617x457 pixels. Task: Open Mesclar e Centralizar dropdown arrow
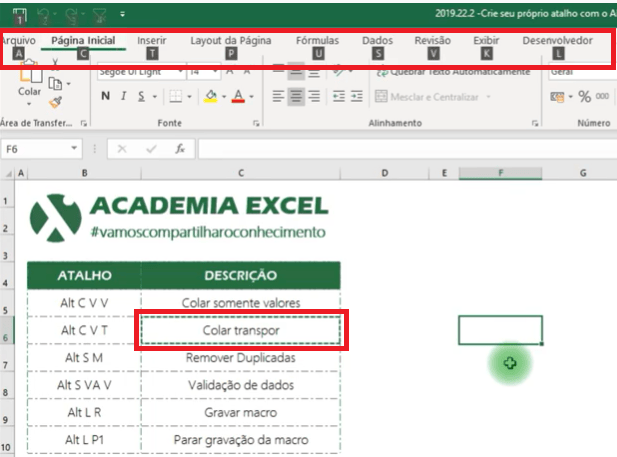point(488,97)
